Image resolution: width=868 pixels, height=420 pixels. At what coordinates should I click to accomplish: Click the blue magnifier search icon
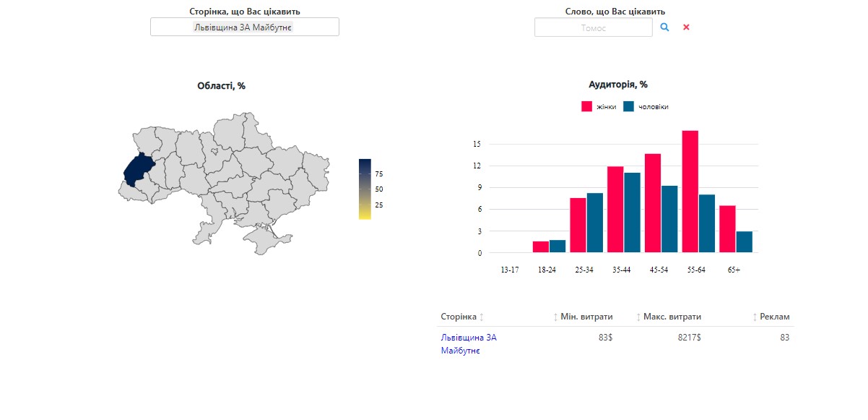664,27
